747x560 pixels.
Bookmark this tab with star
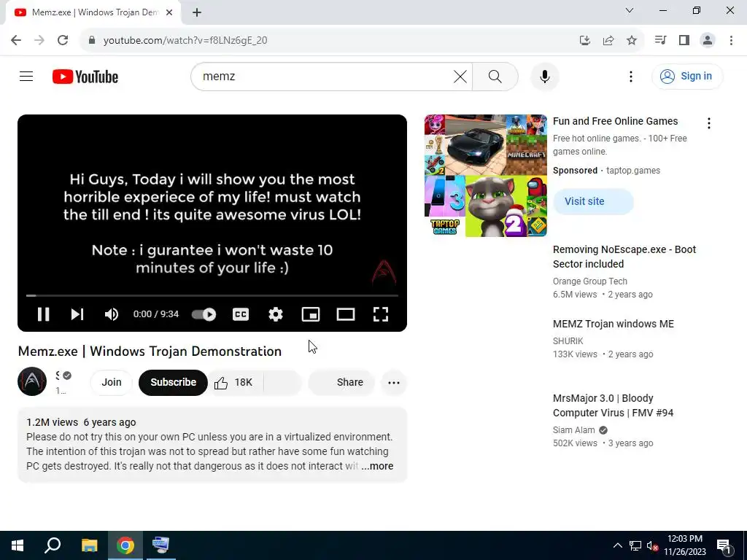point(632,40)
